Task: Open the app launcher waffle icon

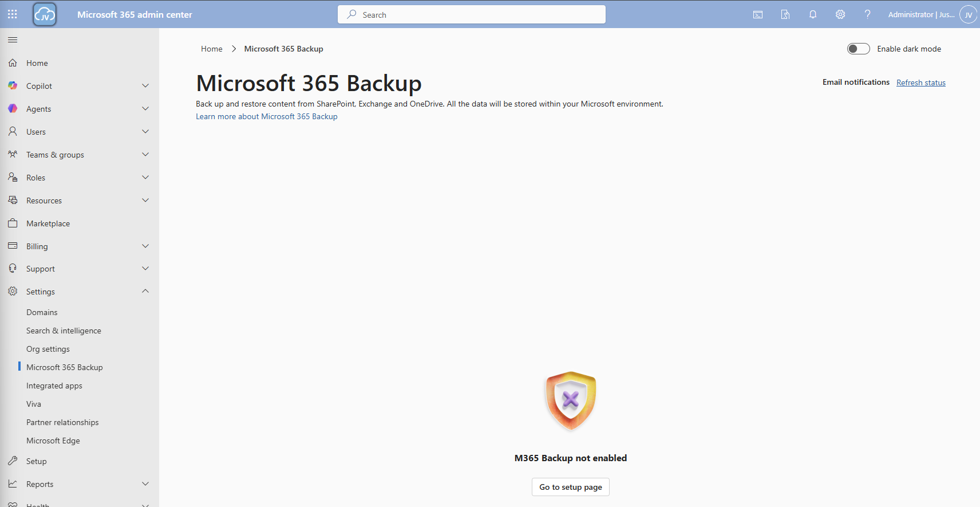Action: coord(13,14)
